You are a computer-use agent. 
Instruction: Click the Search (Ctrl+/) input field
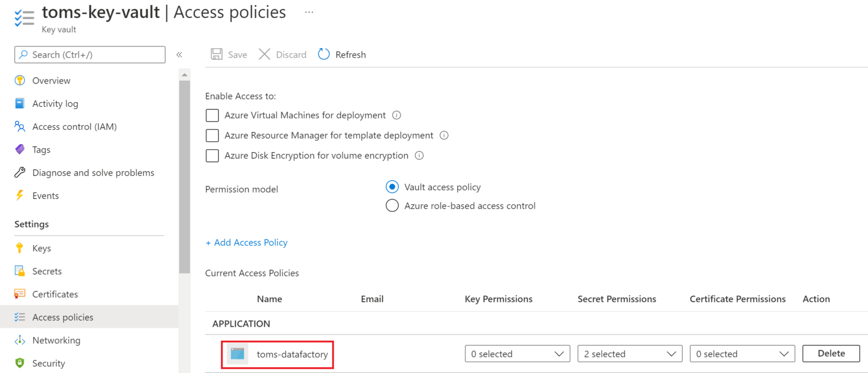(89, 54)
